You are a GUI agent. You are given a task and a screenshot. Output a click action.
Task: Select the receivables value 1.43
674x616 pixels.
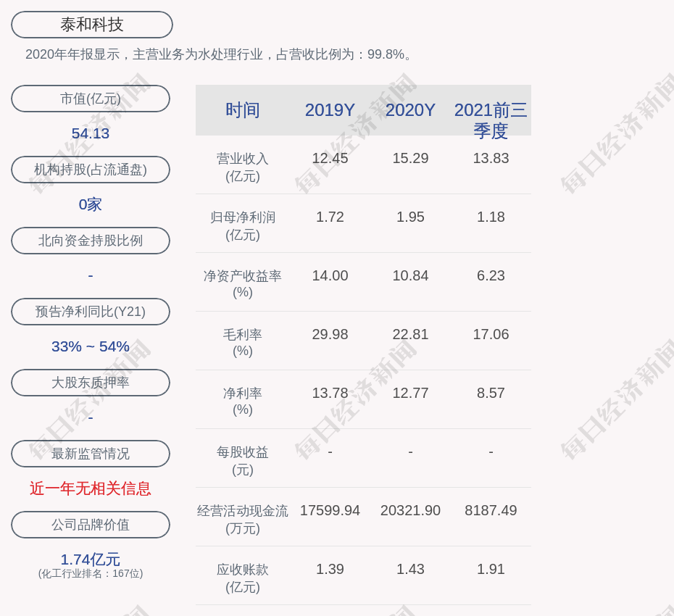click(410, 569)
